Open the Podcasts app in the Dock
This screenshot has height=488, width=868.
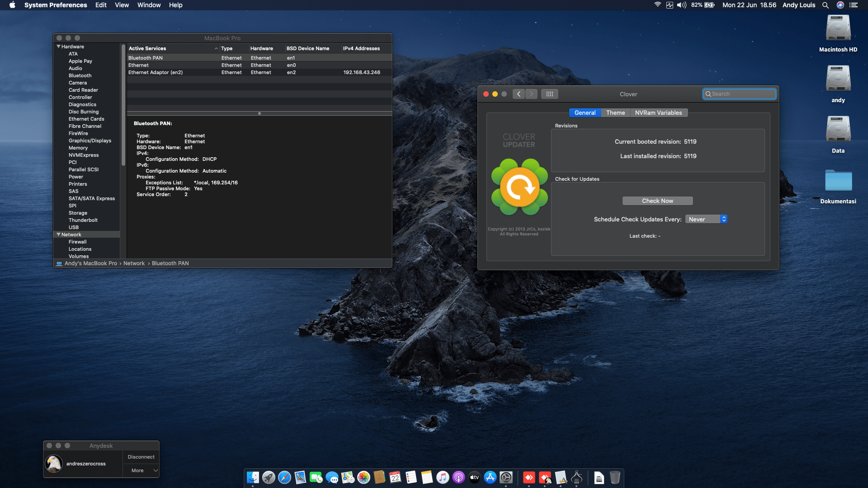click(x=458, y=478)
